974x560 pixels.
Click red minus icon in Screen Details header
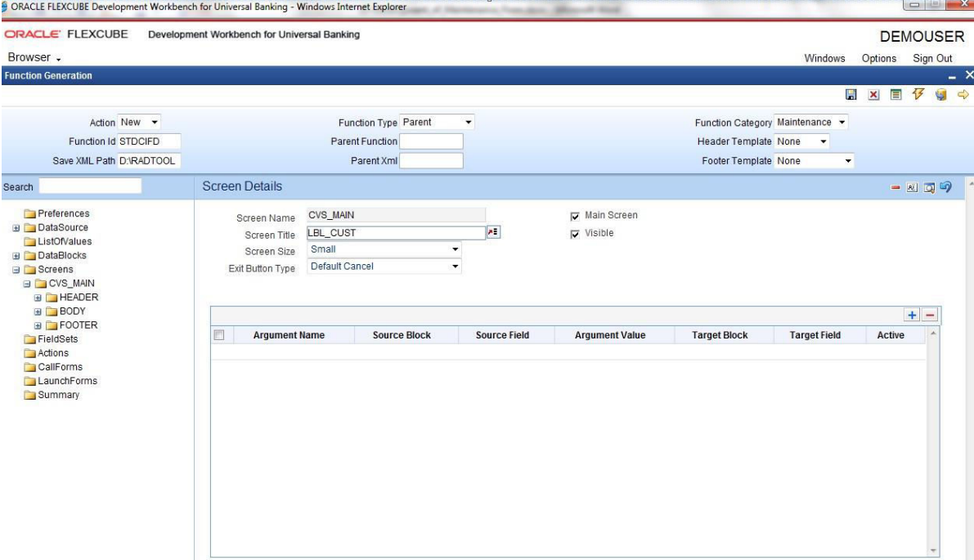[895, 187]
